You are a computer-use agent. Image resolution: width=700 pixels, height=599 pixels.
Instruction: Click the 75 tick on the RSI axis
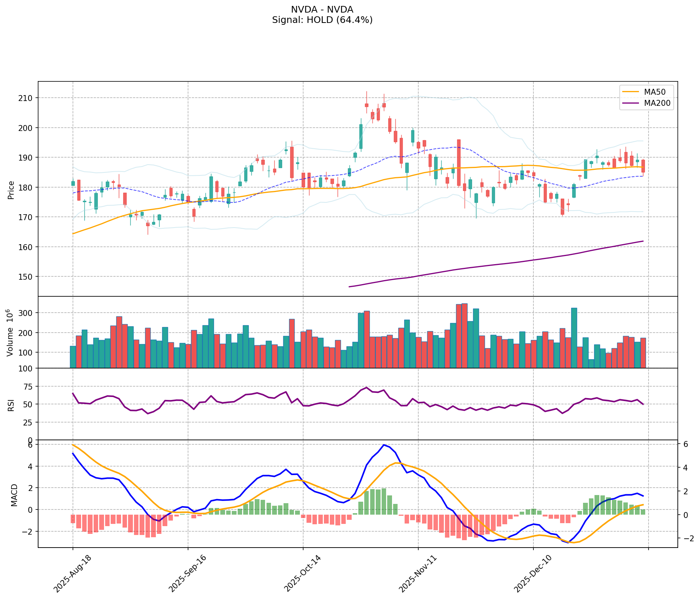(x=28, y=387)
